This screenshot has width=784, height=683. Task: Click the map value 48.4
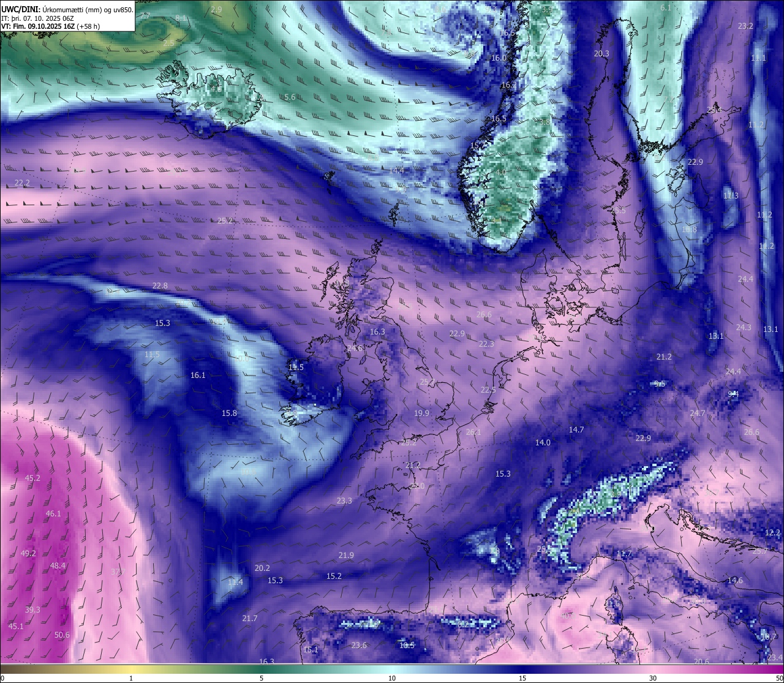point(58,565)
